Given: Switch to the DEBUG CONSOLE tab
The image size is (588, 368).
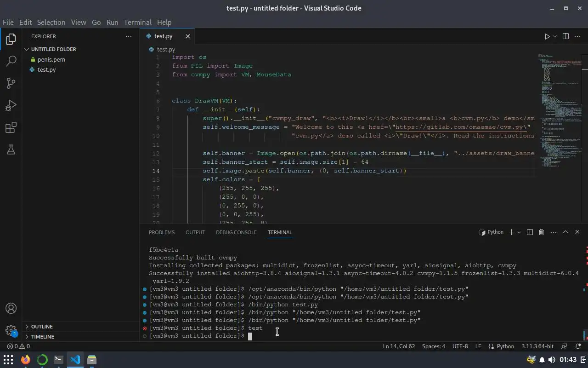Looking at the screenshot, I should (236, 232).
